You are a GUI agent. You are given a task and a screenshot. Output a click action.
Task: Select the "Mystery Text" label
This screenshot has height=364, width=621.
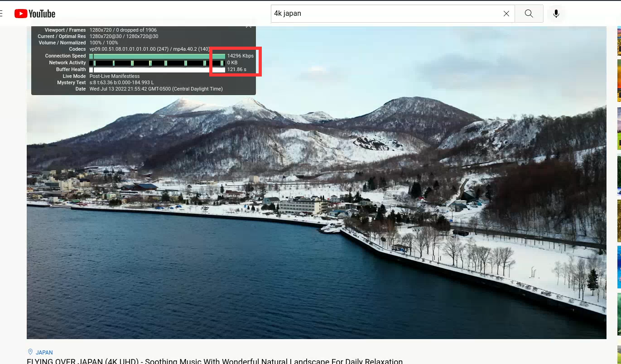click(72, 82)
